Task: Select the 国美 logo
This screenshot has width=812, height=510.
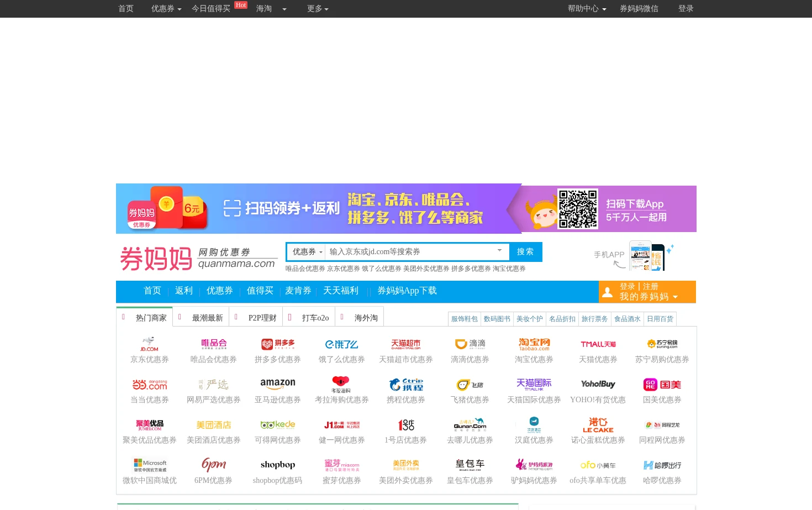Action: [x=662, y=384]
